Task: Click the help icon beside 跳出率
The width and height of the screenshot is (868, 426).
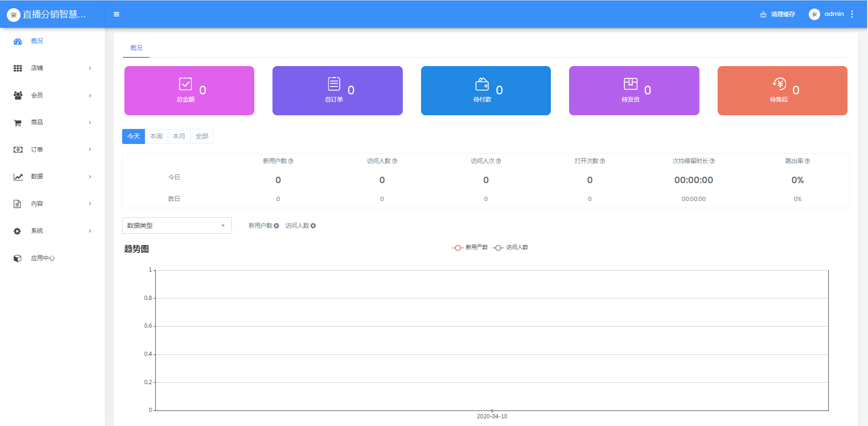Action: coord(807,161)
